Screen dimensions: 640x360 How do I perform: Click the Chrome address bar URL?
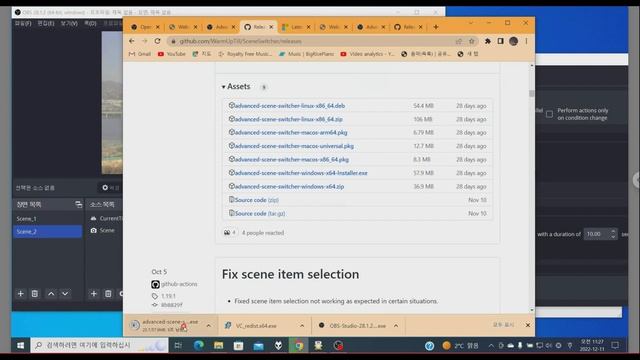(x=240, y=41)
